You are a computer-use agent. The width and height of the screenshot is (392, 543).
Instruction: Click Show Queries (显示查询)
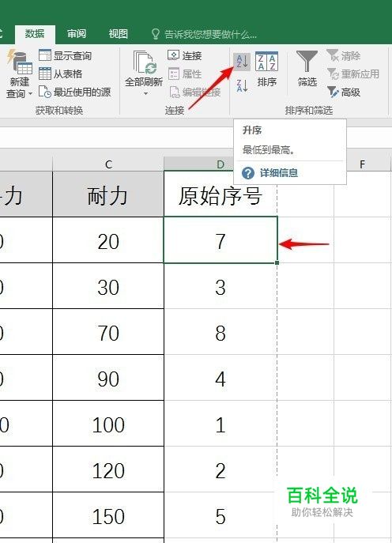coord(65,55)
